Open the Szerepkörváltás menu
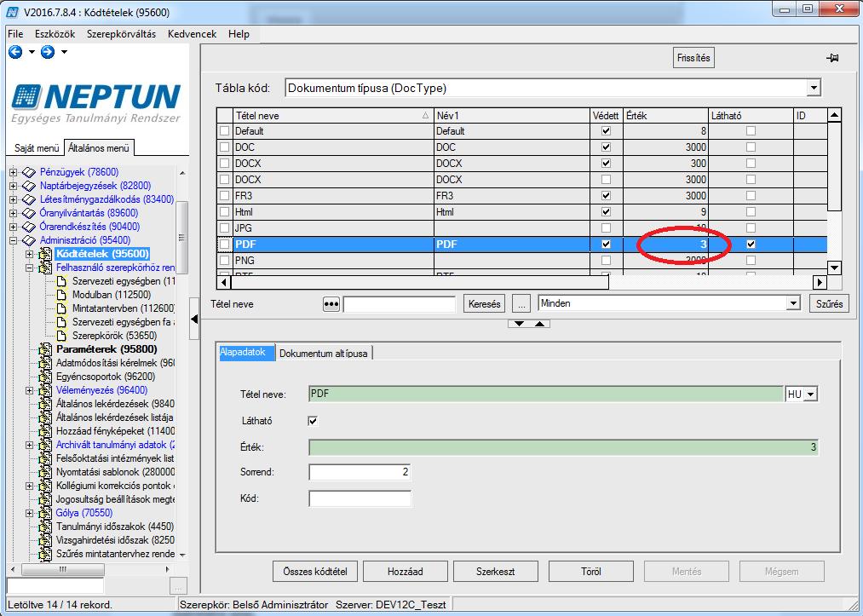The height and width of the screenshot is (616, 863). tap(121, 34)
